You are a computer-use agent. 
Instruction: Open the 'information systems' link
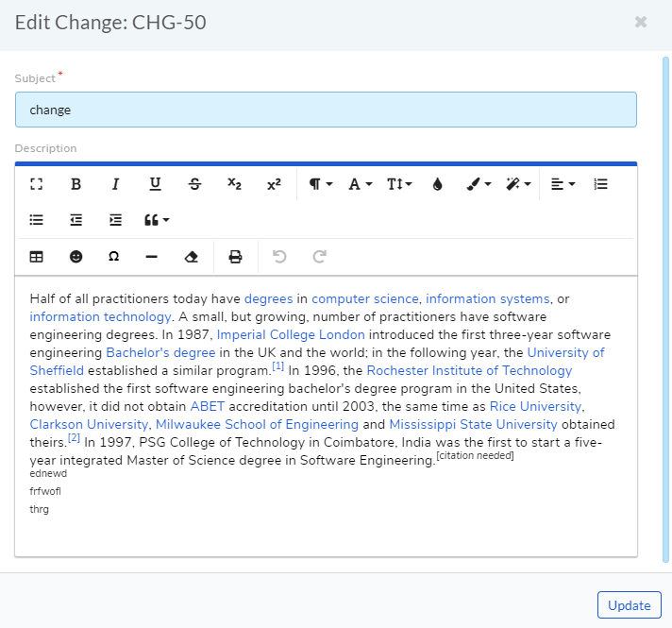coord(488,298)
